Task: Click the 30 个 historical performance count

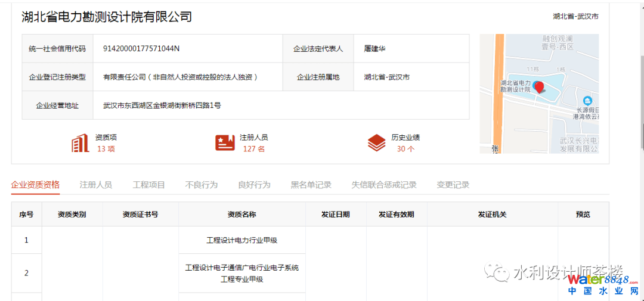Action: 405,149
